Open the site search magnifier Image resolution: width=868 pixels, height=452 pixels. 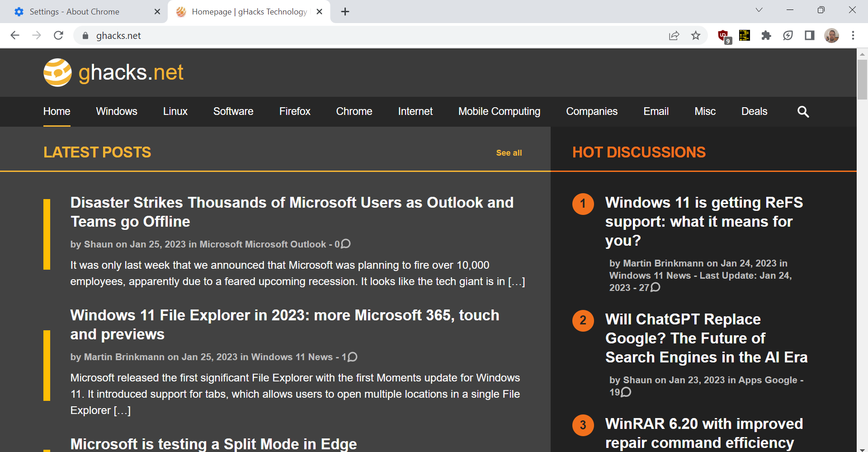click(x=803, y=112)
